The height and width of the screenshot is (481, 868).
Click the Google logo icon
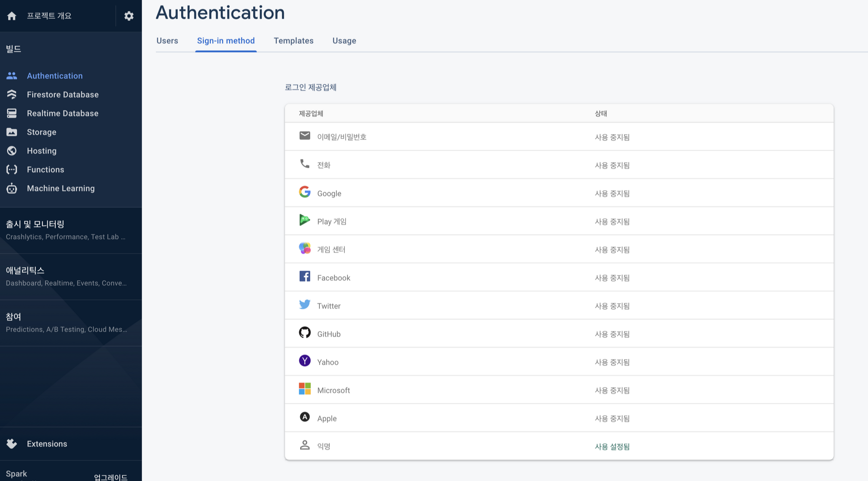tap(305, 192)
